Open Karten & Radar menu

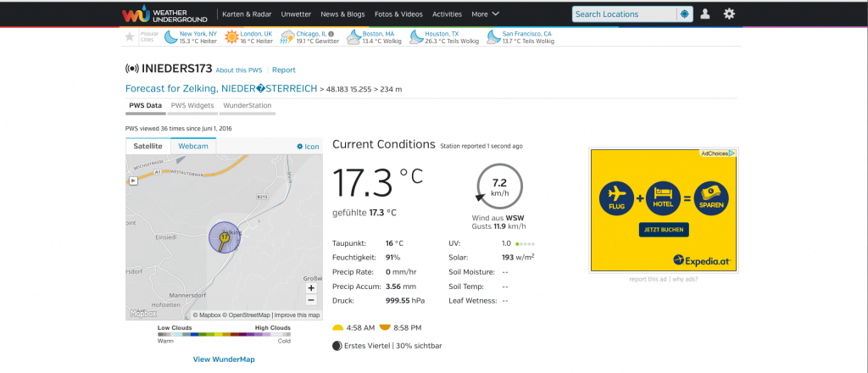(x=246, y=14)
